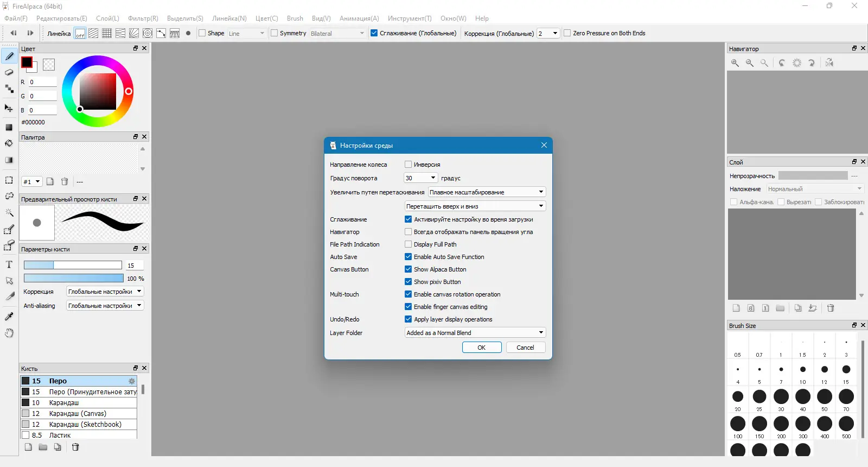
Task: Select the Move tool in the left toolbar
Action: pyautogui.click(x=9, y=108)
